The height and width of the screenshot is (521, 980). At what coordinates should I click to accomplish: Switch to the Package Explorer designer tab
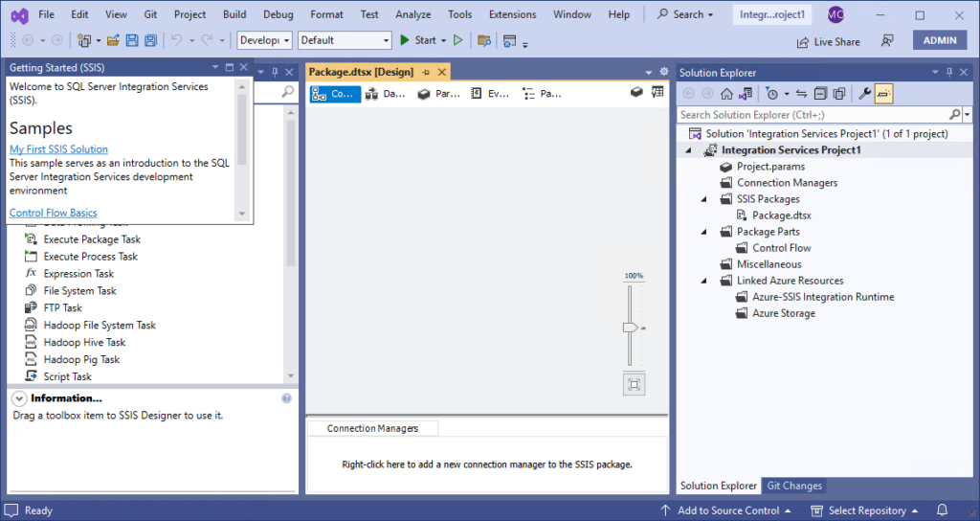[542, 94]
